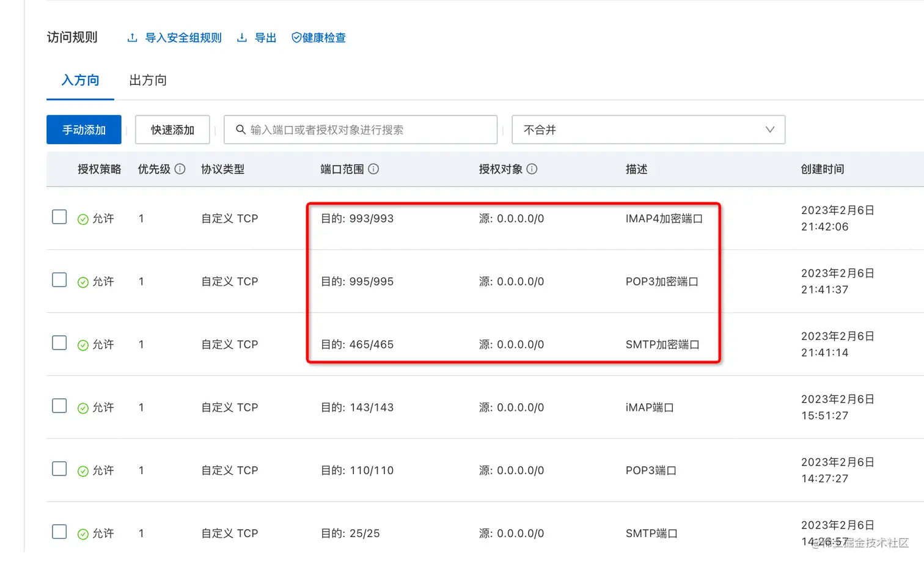Click the creation time 15:51:27

coord(825,416)
